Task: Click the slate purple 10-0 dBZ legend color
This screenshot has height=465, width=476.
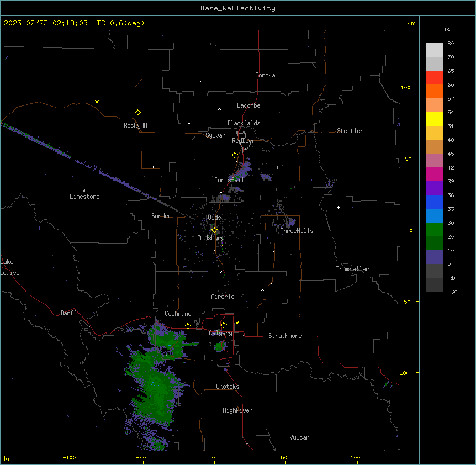Action: [x=434, y=257]
